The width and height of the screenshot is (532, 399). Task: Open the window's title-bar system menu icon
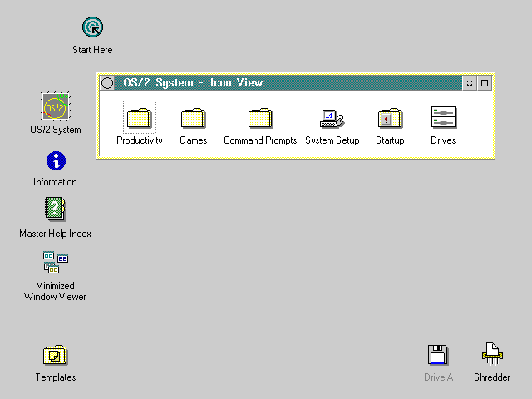(x=107, y=82)
